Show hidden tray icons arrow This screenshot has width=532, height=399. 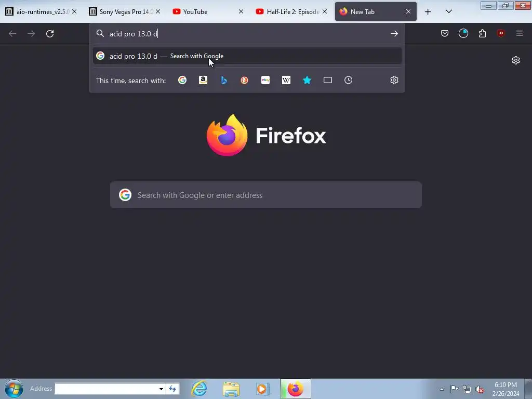coord(442,389)
